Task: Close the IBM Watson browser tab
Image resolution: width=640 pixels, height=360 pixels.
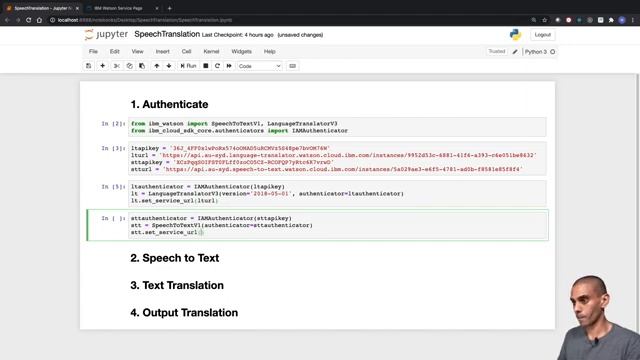Action: (x=157, y=8)
